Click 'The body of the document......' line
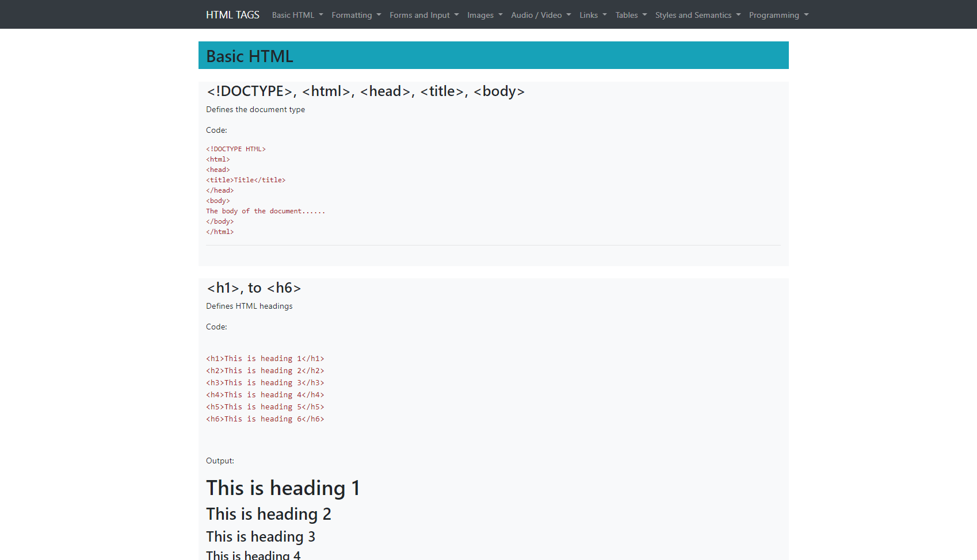This screenshot has height=560, width=977. pos(266,211)
